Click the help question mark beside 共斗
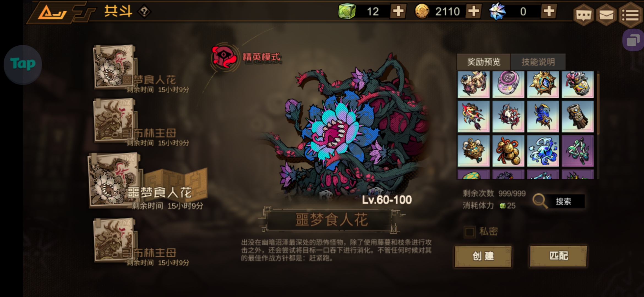 click(x=144, y=12)
